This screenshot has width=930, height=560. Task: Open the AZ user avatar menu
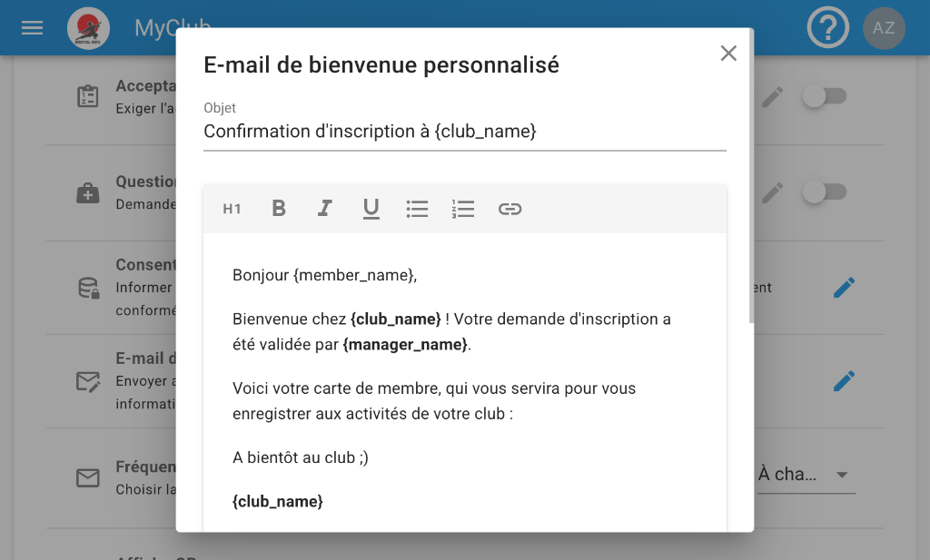point(884,28)
